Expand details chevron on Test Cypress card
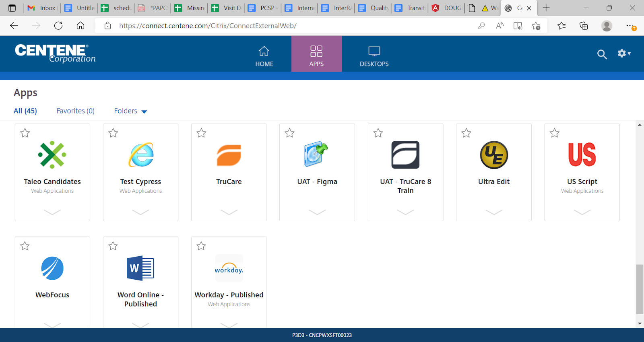This screenshot has height=342, width=644. 140,212
